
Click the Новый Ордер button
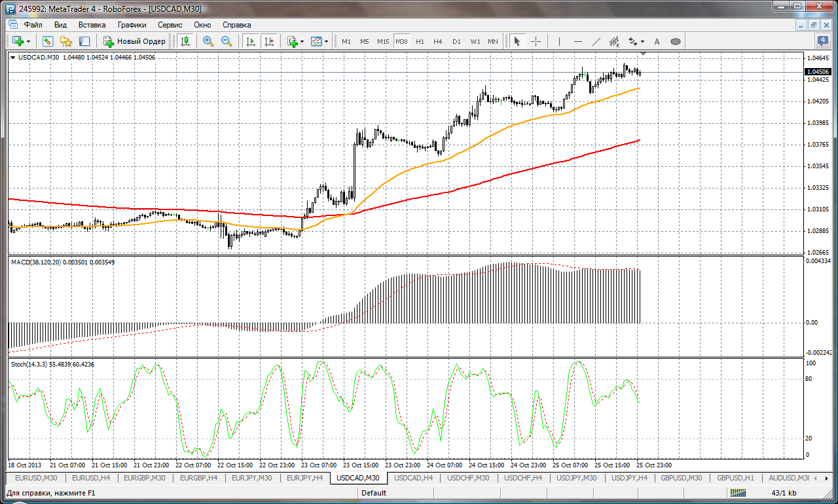135,41
